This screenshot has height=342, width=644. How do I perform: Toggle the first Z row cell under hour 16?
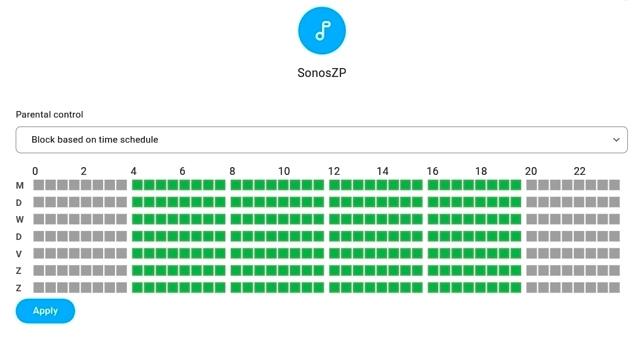[434, 270]
